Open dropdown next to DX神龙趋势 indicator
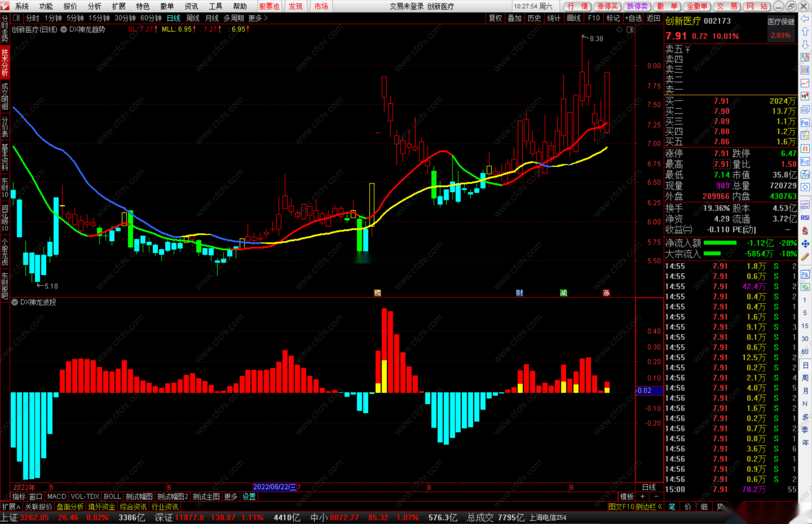The image size is (812, 524). [64, 29]
